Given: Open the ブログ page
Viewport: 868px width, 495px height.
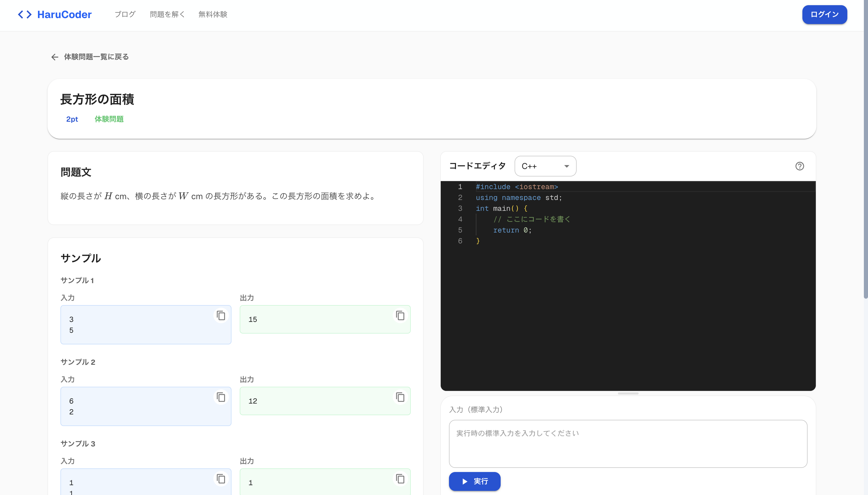Looking at the screenshot, I should (x=125, y=14).
